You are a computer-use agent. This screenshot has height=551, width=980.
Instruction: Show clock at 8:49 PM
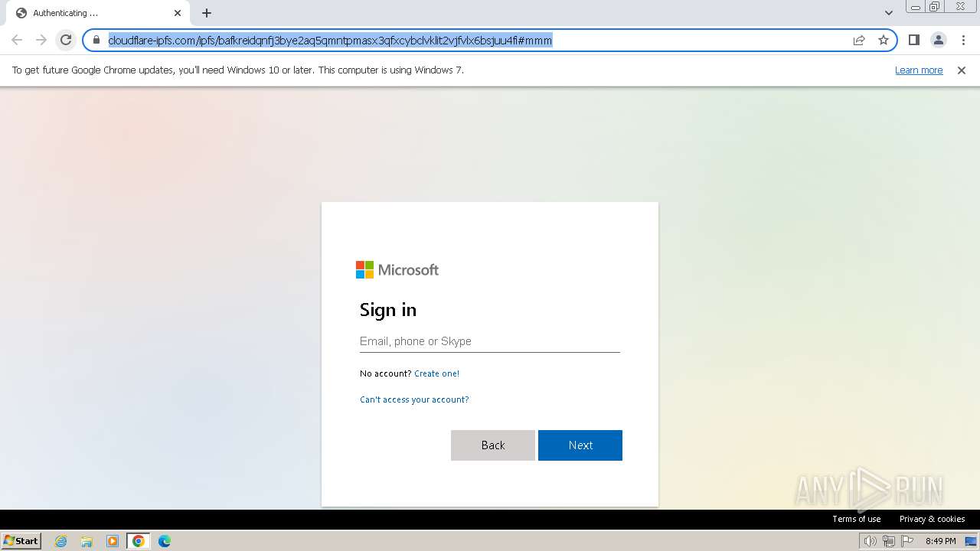tap(941, 541)
